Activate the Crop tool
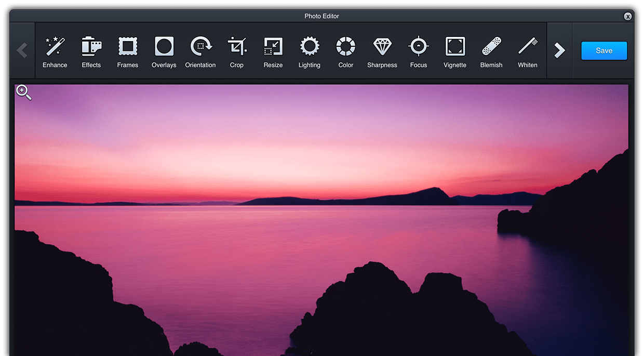 [x=237, y=51]
